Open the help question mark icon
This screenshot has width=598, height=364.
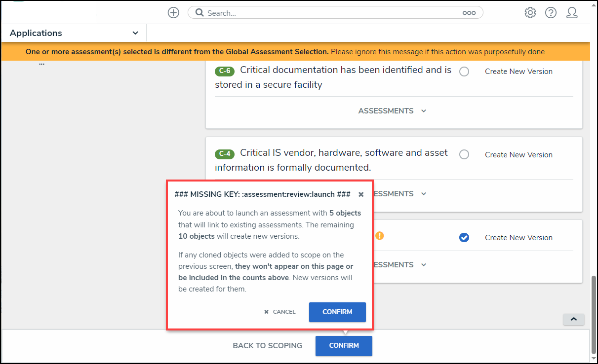click(x=551, y=13)
